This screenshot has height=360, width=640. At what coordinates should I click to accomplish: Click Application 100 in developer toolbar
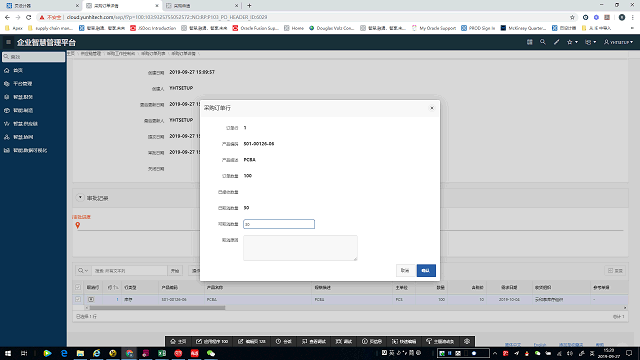click(212, 341)
